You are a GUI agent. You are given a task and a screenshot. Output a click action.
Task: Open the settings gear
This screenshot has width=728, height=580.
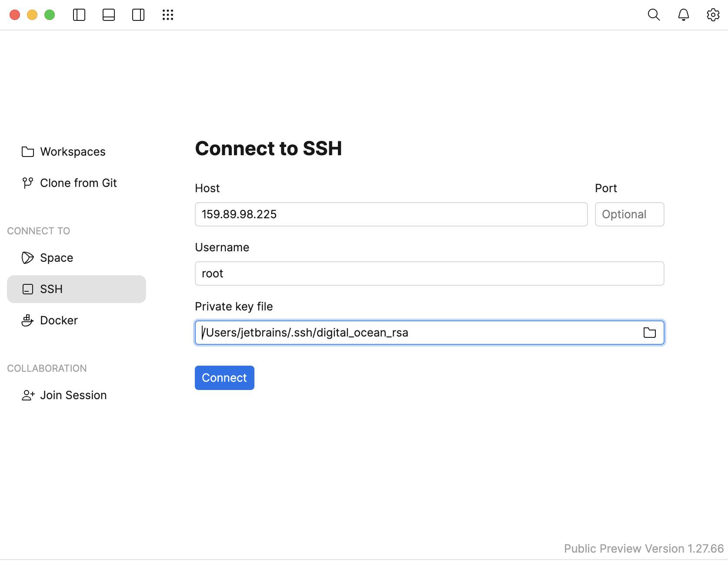click(713, 14)
